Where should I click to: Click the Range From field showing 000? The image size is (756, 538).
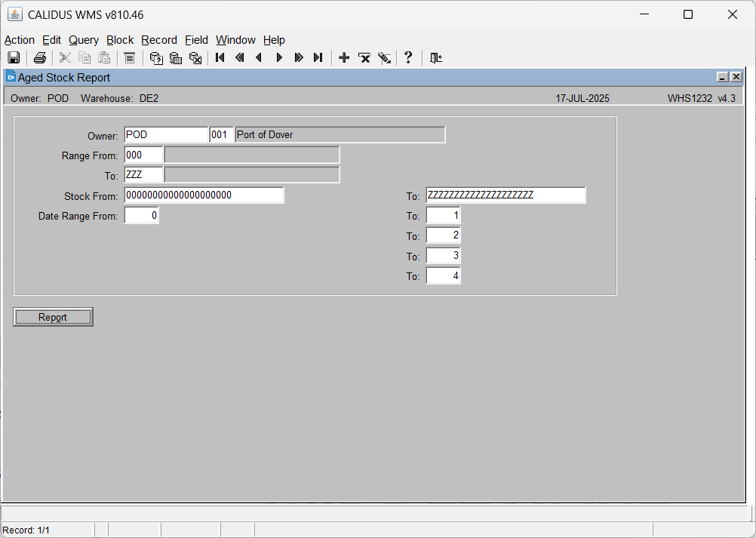point(143,155)
